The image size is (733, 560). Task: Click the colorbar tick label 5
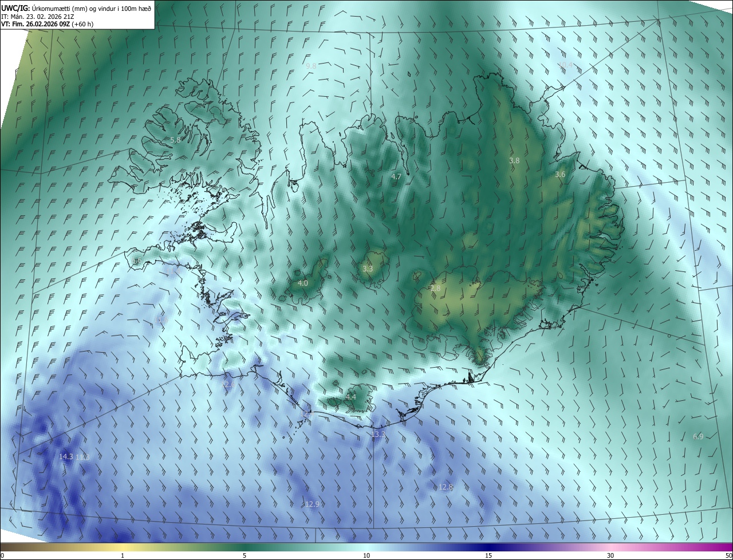[x=245, y=555]
